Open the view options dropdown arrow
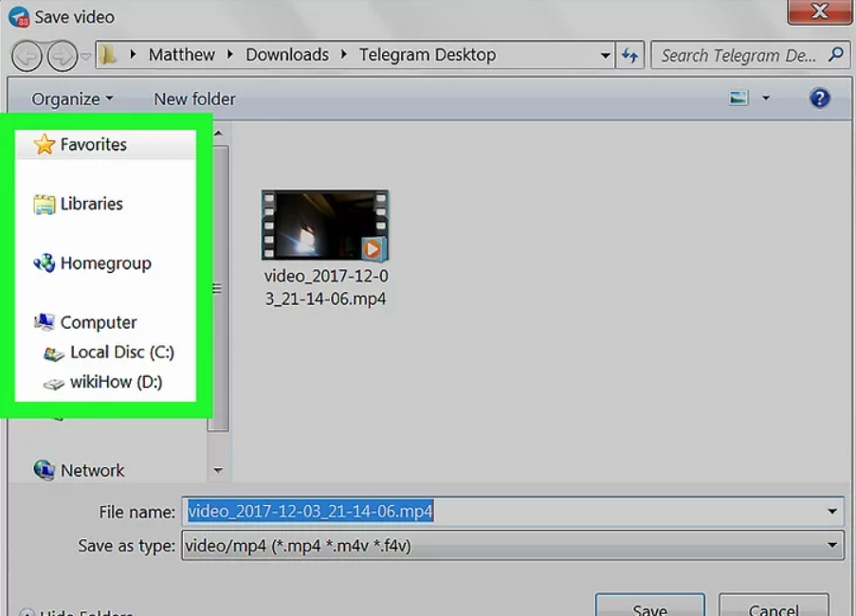This screenshot has height=616, width=856. pyautogui.click(x=766, y=99)
